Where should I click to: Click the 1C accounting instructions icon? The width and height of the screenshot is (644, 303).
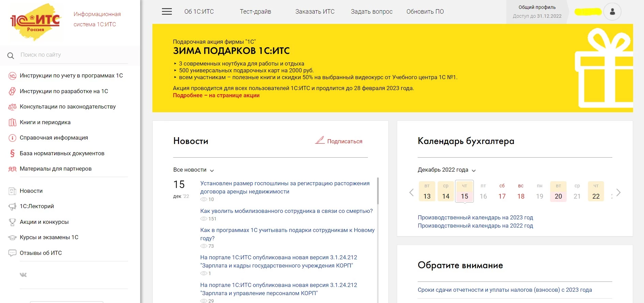[12, 76]
